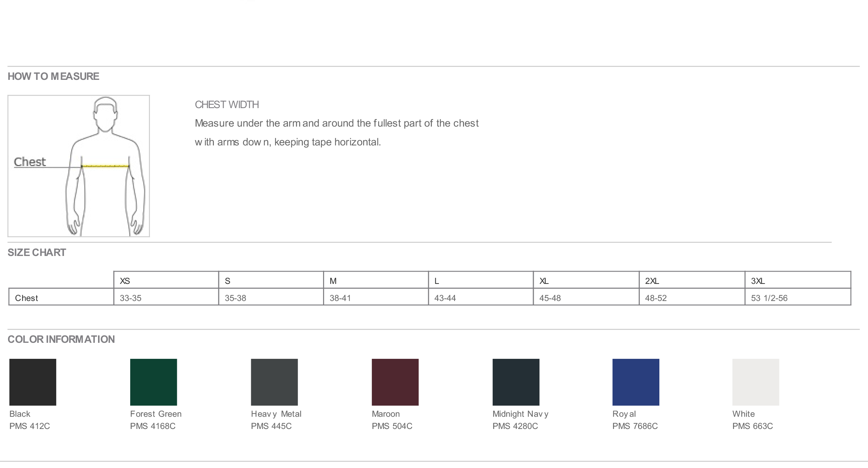Click the Chest row label
The height and width of the screenshot is (468, 868).
pos(27,298)
